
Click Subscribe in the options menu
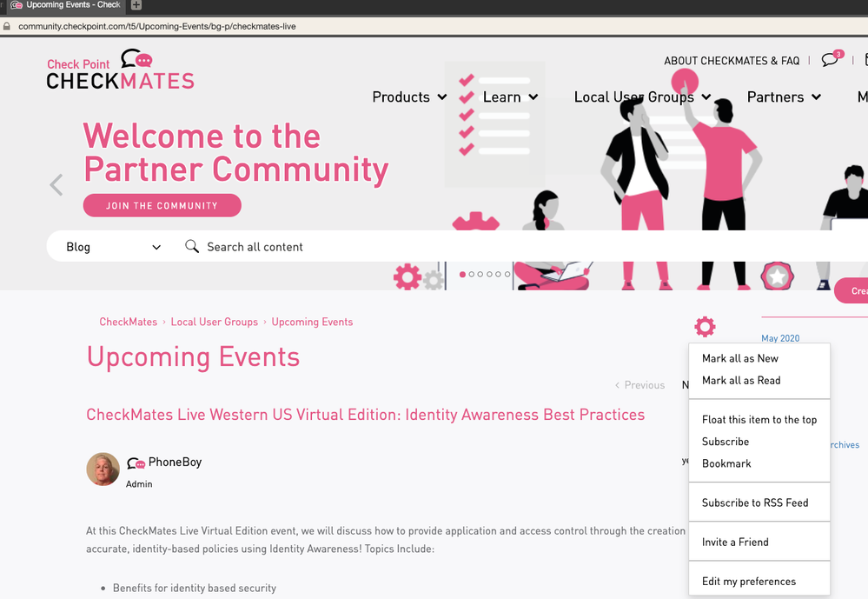point(726,442)
